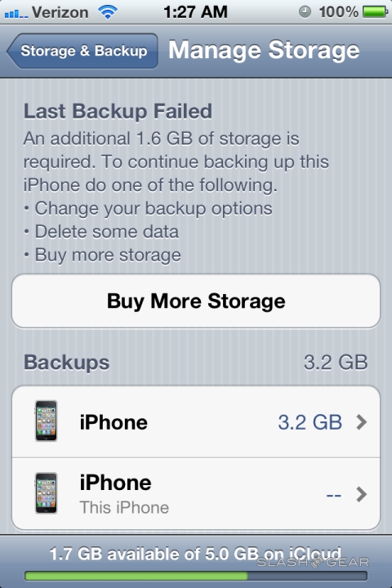Tap the Verizon carrier label
The height and width of the screenshot is (588, 392).
tap(60, 12)
